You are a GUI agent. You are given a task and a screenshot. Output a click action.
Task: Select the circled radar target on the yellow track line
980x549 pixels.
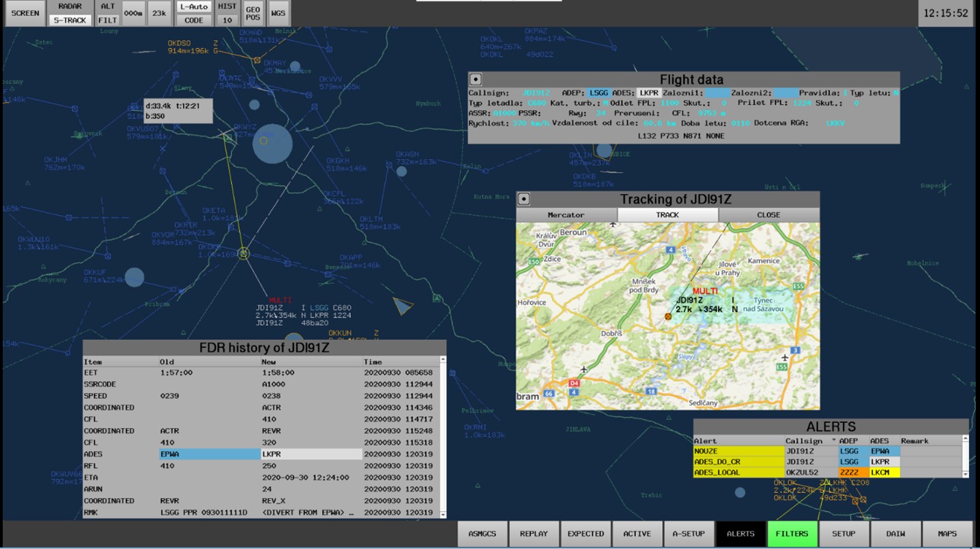(243, 254)
